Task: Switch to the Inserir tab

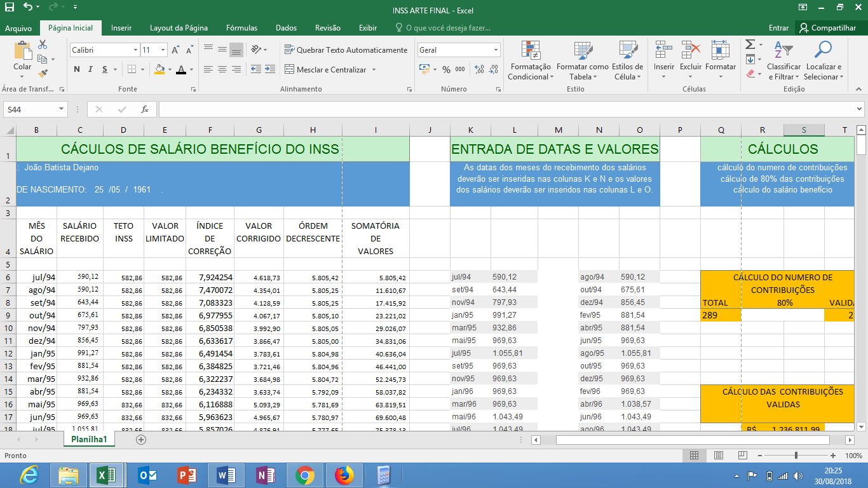Action: pyautogui.click(x=121, y=28)
